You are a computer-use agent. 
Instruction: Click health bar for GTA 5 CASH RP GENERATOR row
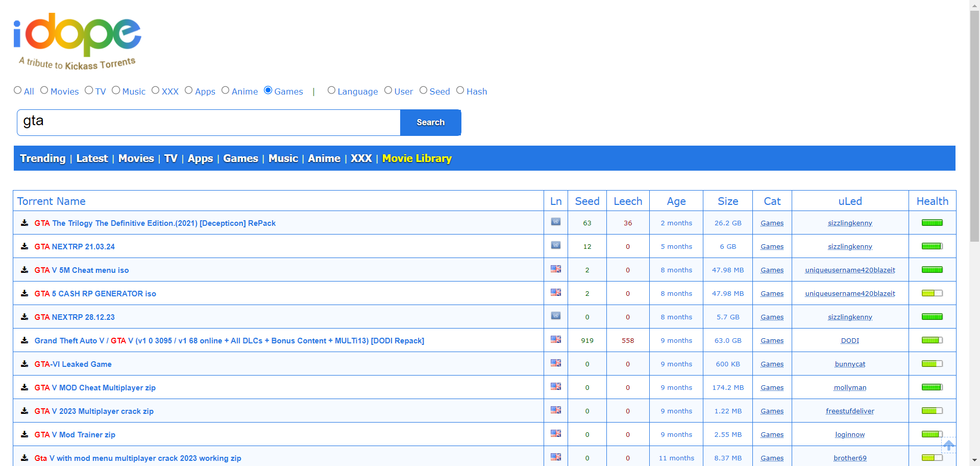(x=932, y=293)
